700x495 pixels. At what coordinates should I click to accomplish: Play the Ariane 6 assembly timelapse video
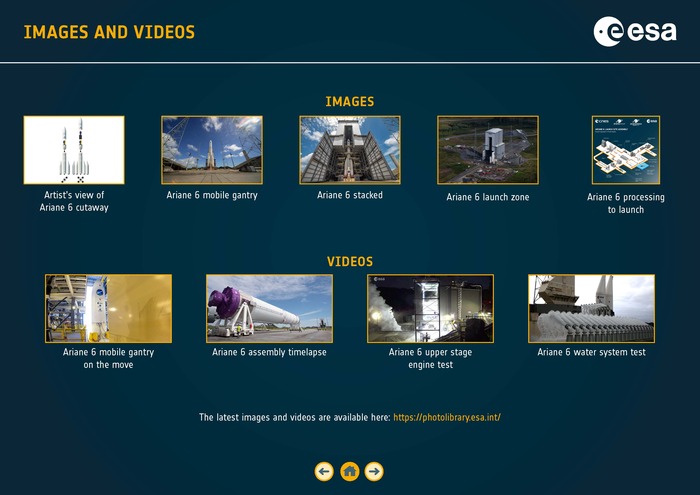tap(269, 308)
